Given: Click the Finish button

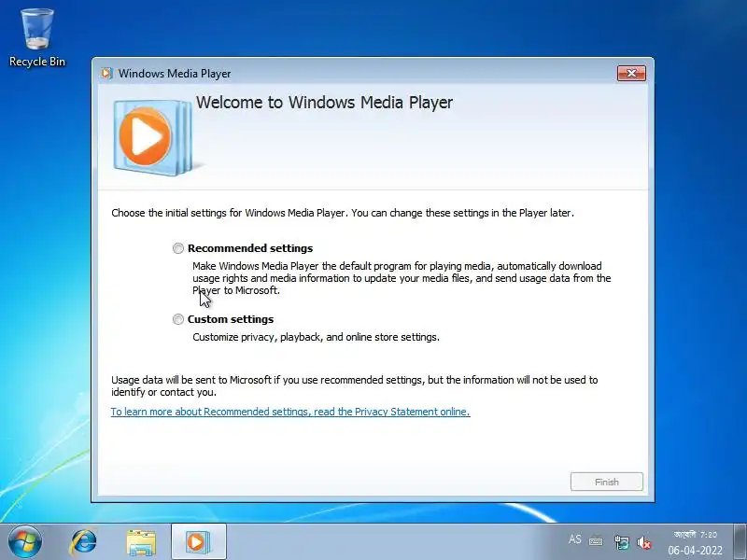Looking at the screenshot, I should 606,482.
